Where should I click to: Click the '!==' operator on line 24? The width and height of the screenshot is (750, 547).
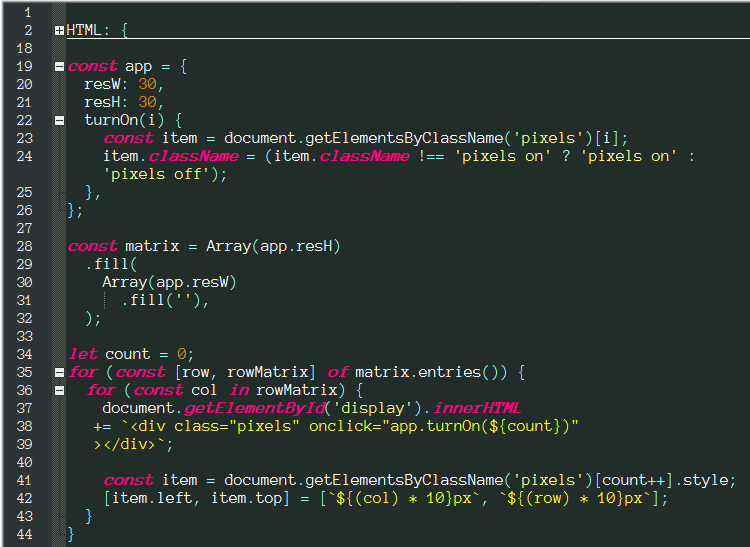[x=431, y=156]
